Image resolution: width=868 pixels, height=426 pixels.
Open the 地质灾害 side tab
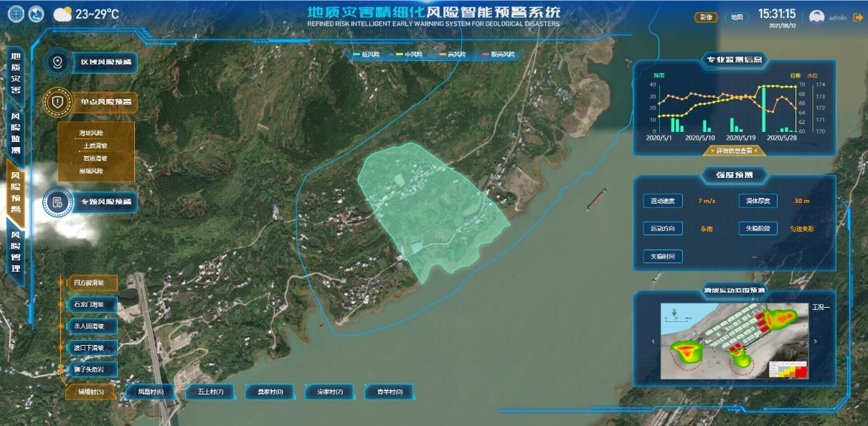point(16,73)
